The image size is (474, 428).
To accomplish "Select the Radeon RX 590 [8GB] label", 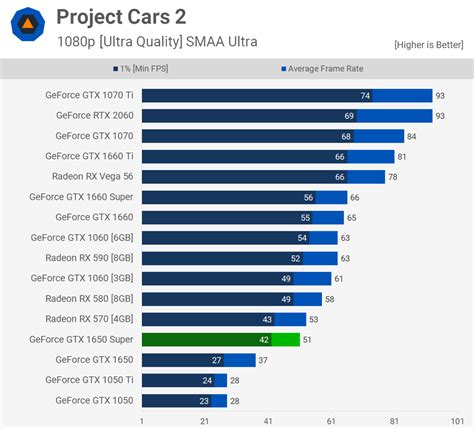I will (89, 258).
